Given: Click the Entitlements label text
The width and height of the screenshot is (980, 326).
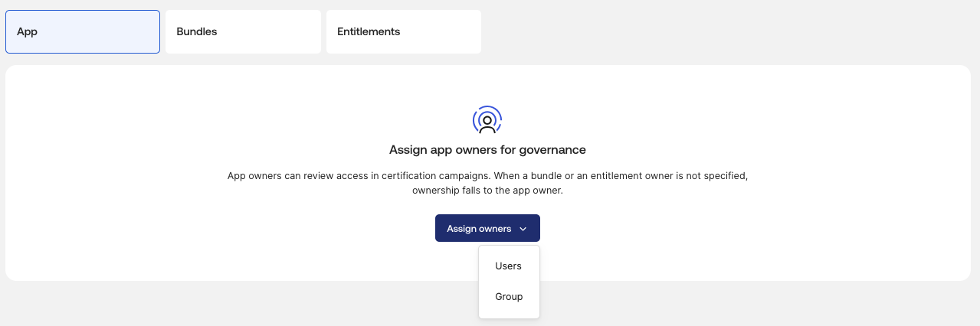Looking at the screenshot, I should pos(369,32).
